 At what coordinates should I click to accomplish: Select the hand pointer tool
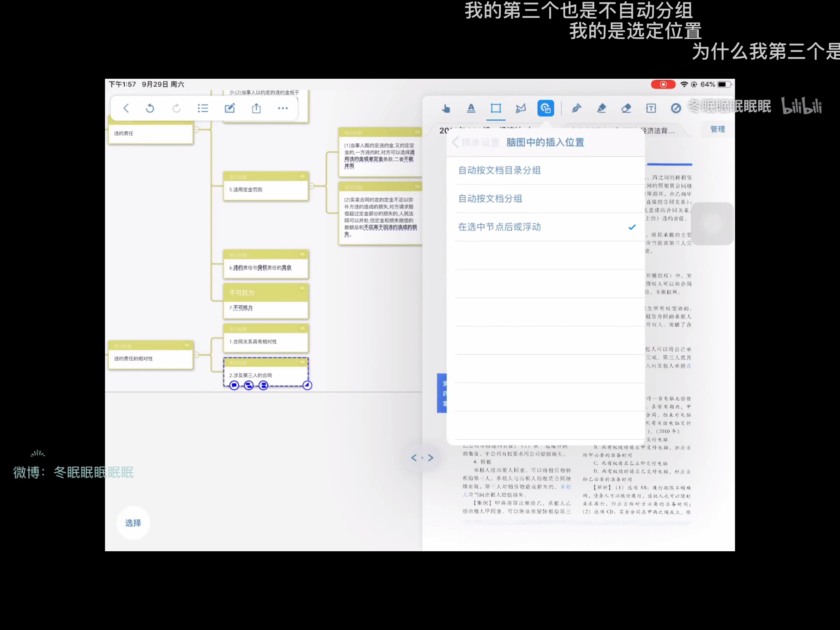446,108
